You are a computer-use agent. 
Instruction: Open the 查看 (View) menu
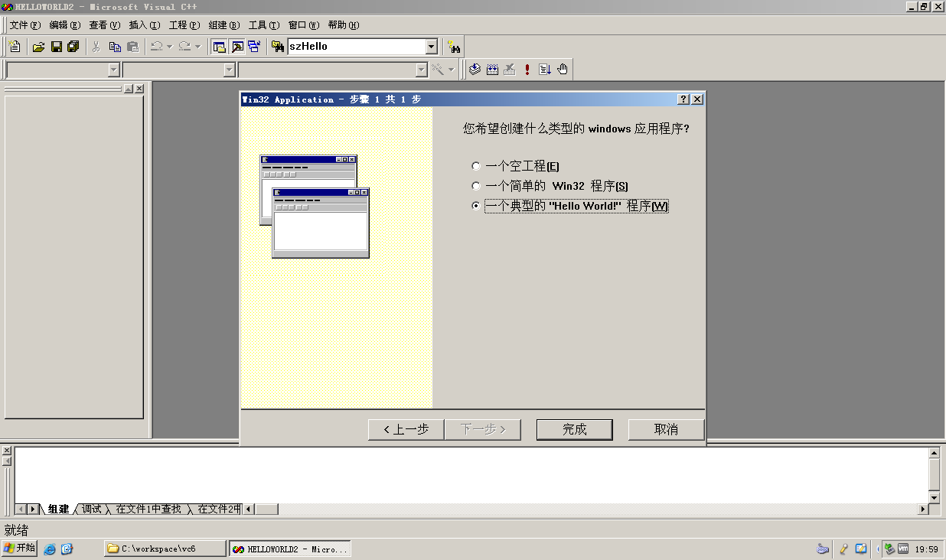coord(105,25)
